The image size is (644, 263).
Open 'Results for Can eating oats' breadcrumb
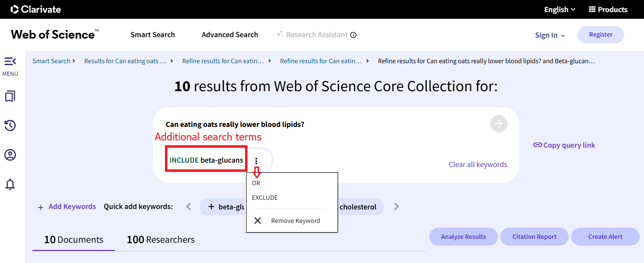coord(125,61)
